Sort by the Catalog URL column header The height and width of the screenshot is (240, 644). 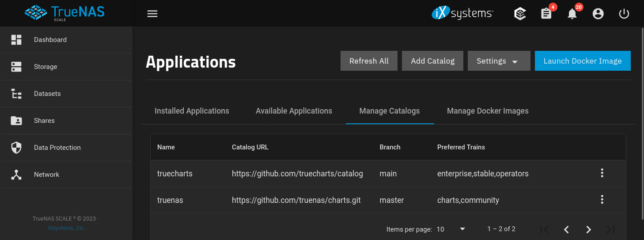(250, 147)
